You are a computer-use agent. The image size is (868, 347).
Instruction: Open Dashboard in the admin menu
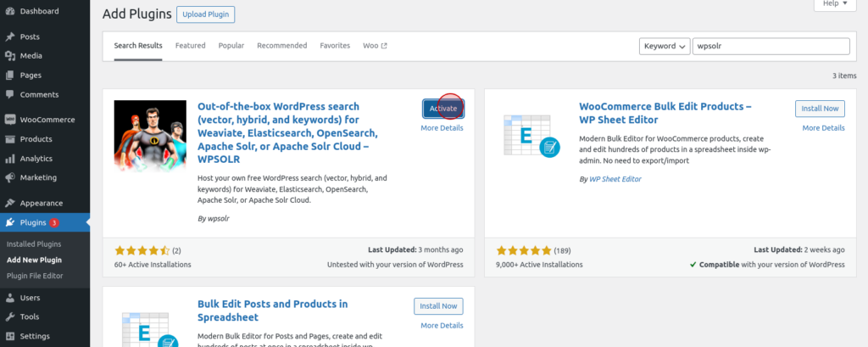[45, 11]
